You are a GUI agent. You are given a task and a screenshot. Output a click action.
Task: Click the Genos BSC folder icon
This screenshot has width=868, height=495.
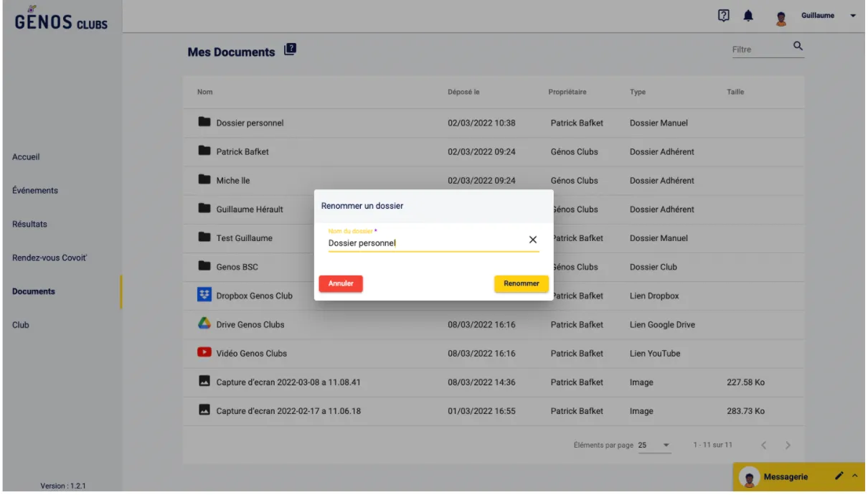[205, 267]
